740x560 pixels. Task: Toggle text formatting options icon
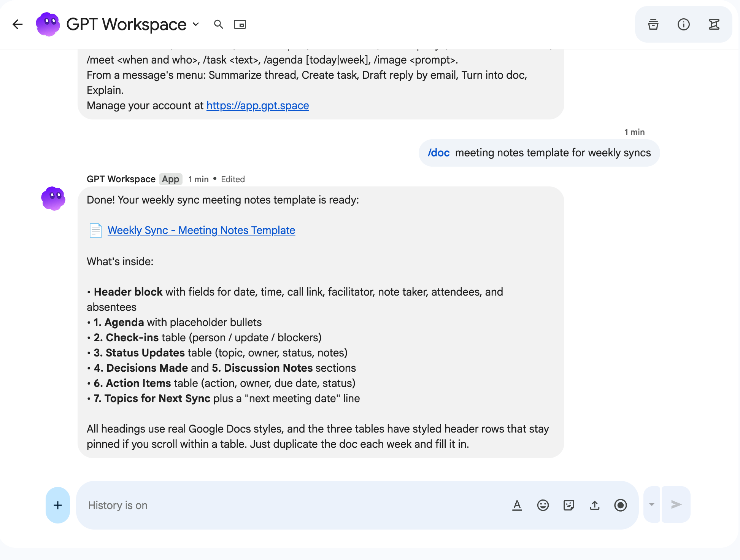coord(517,505)
